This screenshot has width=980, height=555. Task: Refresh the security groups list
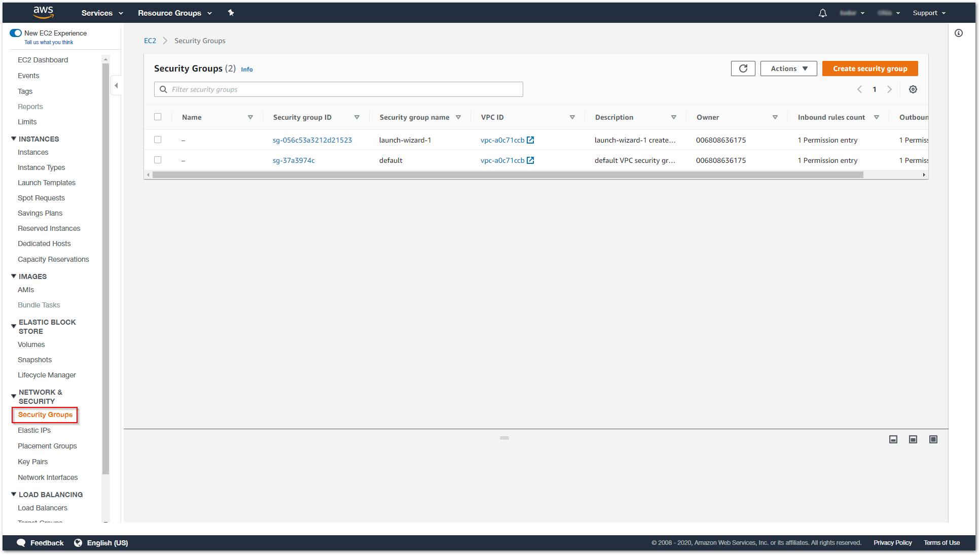coord(743,68)
